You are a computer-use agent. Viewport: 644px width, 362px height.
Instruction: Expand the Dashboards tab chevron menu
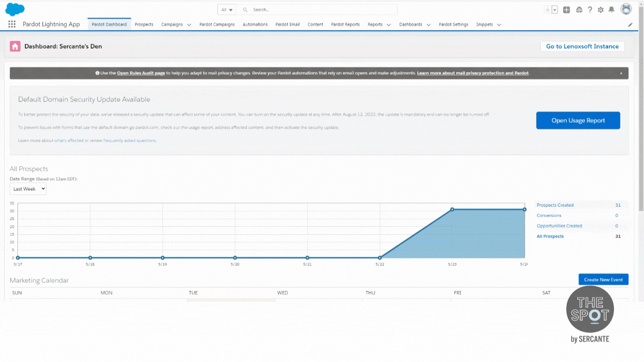[x=428, y=25]
